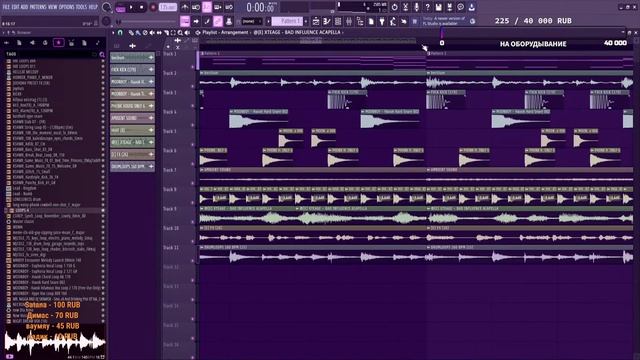This screenshot has height=360, width=640.
Task: Click the question mark help icon
Action: [x=427, y=7]
